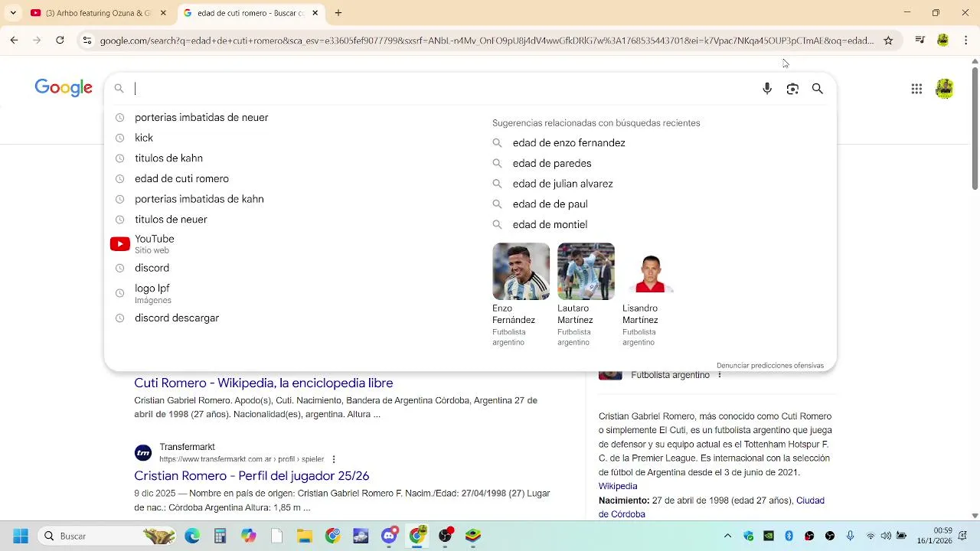The height and width of the screenshot is (551, 980).
Task: Choose the kick history suggestion
Action: pos(144,138)
